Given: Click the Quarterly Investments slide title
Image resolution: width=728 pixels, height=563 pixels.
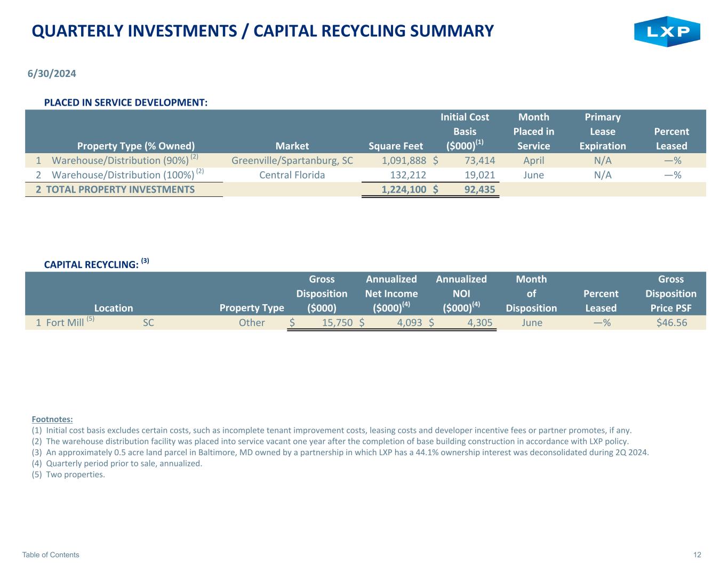Looking at the screenshot, I should 262,31.
